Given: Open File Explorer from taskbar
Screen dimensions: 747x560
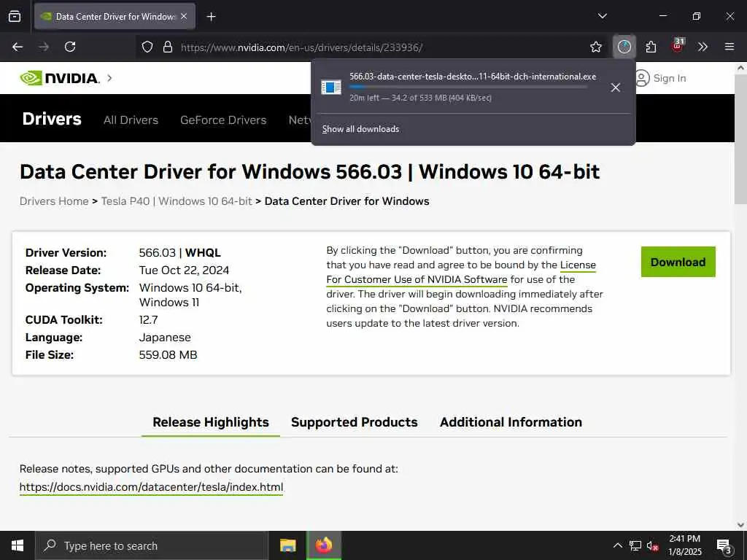Looking at the screenshot, I should tap(287, 545).
